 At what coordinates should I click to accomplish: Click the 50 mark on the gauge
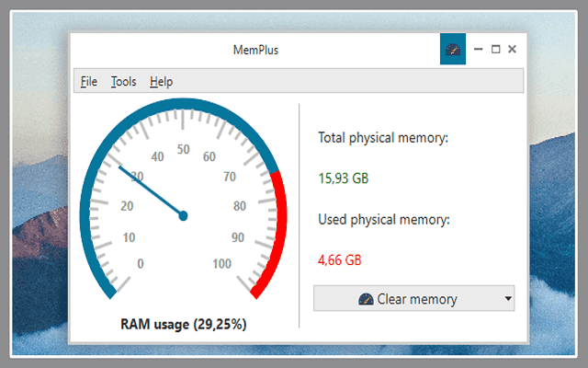pos(183,150)
